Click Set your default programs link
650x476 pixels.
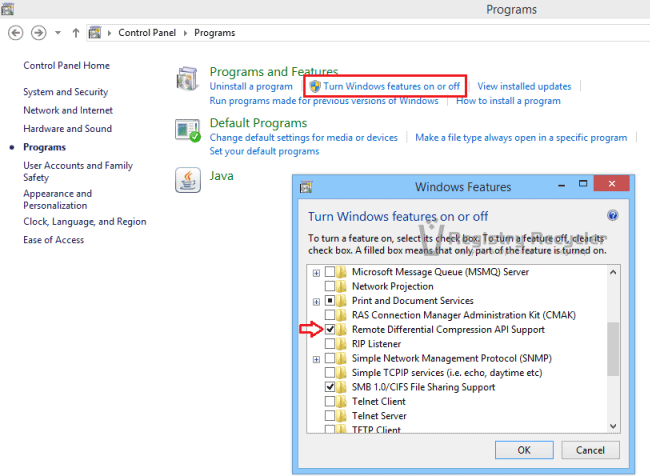(x=264, y=151)
